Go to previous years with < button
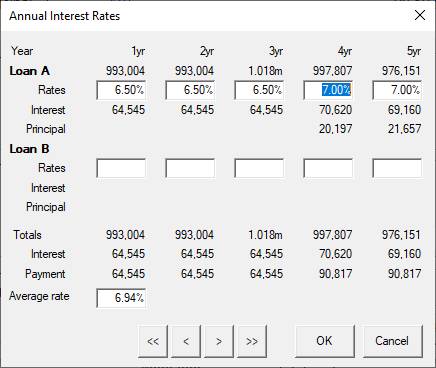The width and height of the screenshot is (436, 368). click(x=186, y=341)
